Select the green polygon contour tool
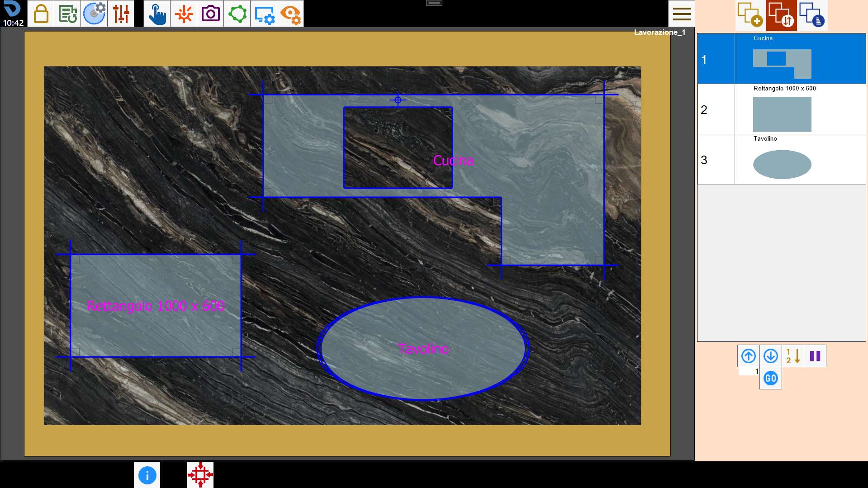This screenshot has width=868, height=488. 237,14
